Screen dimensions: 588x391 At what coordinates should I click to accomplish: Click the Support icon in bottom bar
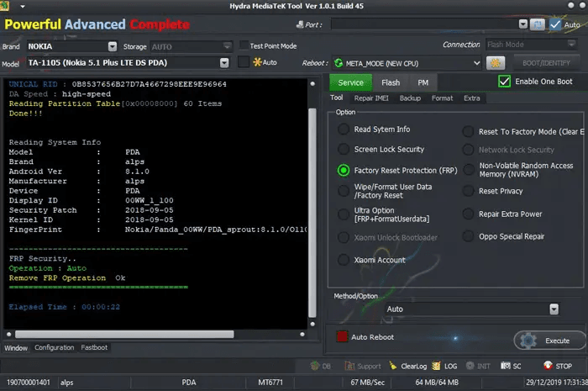tap(349, 367)
